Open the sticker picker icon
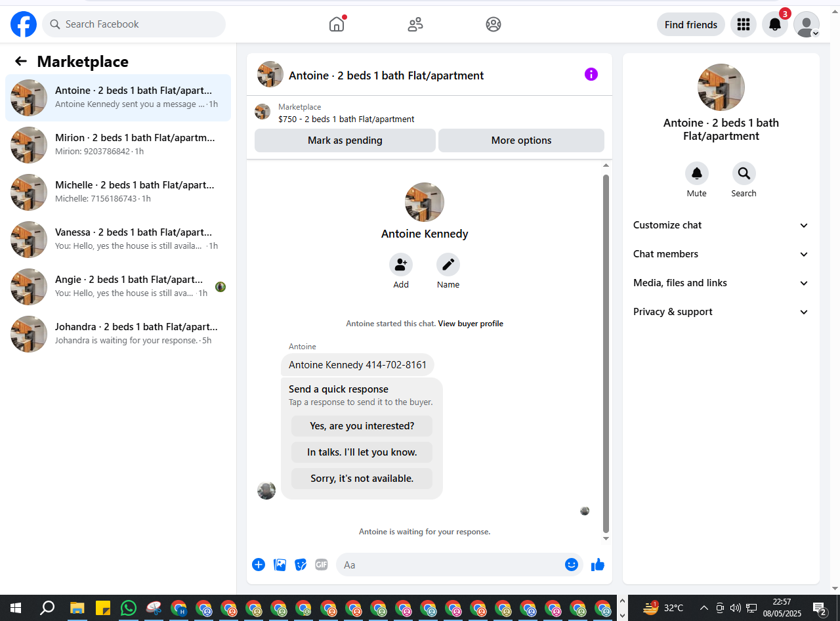The width and height of the screenshot is (840, 621). tap(301, 565)
